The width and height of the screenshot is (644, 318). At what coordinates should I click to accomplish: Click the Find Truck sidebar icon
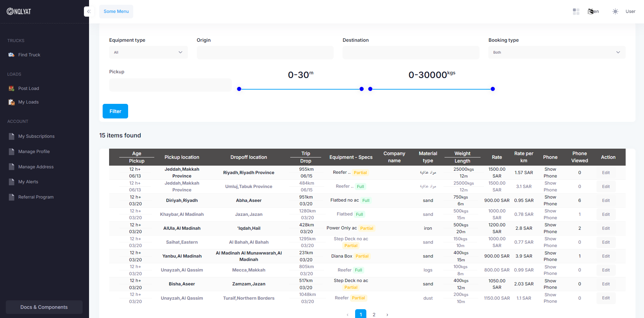tap(11, 55)
